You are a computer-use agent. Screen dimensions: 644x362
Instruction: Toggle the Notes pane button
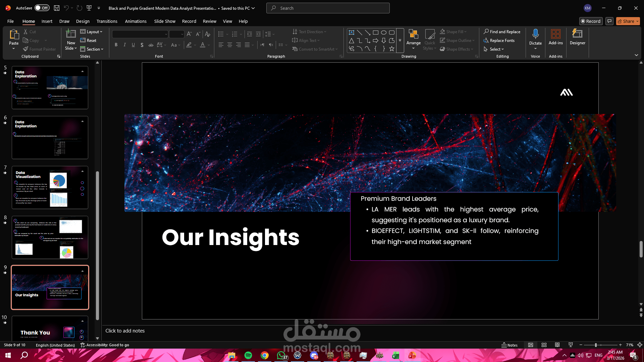pyautogui.click(x=509, y=345)
